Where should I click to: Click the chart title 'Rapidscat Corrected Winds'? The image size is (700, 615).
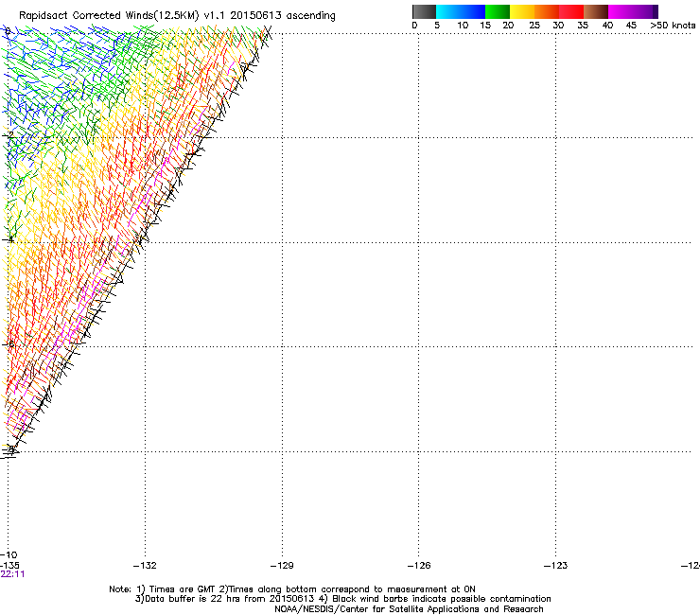click(86, 16)
